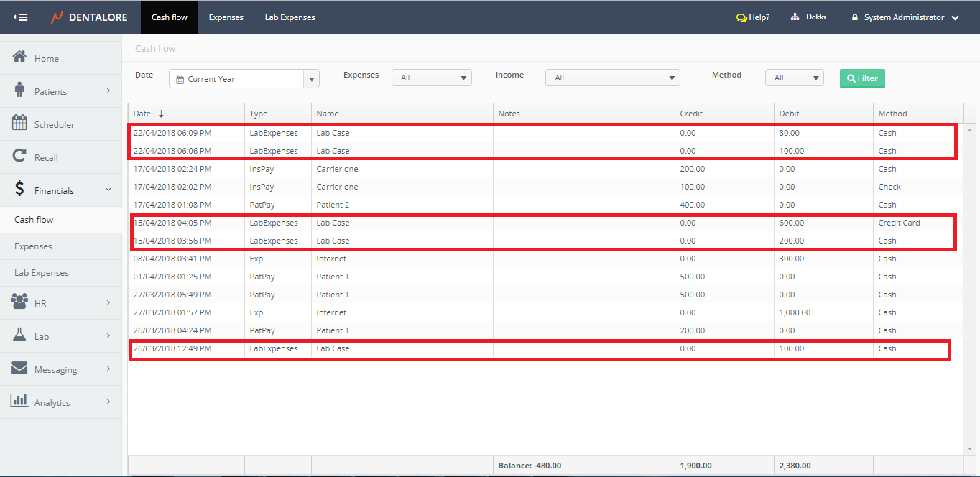Screen dimensions: 980x477
Task: Open the Income filter dropdown
Action: point(612,78)
